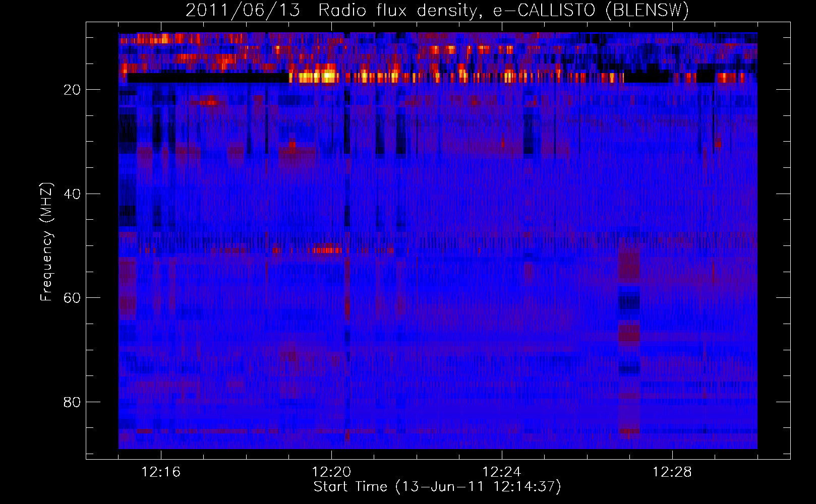This screenshot has width=816, height=504.
Task: Click the red vertical band near 12:27 at 55 MHz
Action: point(629,265)
